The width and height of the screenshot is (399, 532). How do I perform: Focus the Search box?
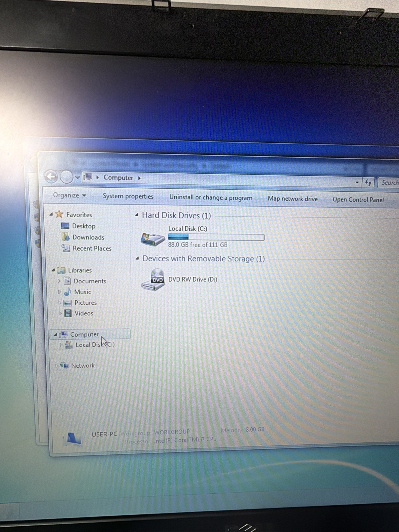(x=389, y=182)
